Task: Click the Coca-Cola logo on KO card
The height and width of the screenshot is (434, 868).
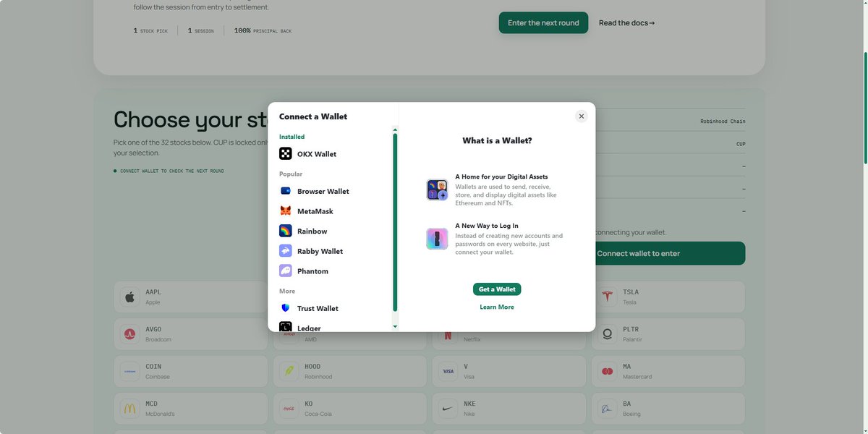Action: tap(289, 409)
